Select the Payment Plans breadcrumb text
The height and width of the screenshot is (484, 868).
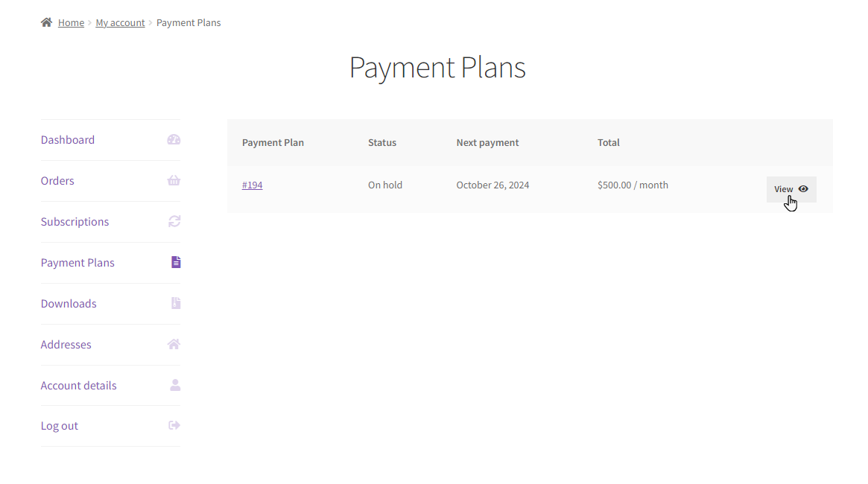click(189, 22)
